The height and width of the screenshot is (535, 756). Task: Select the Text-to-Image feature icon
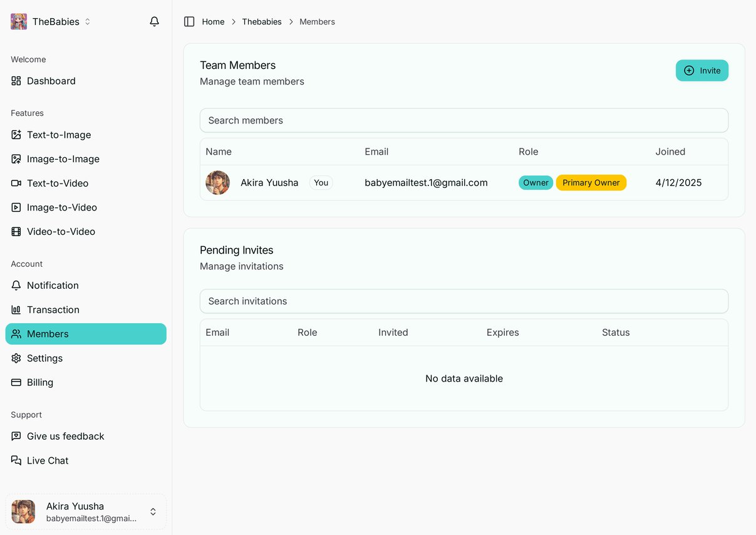[x=18, y=135]
